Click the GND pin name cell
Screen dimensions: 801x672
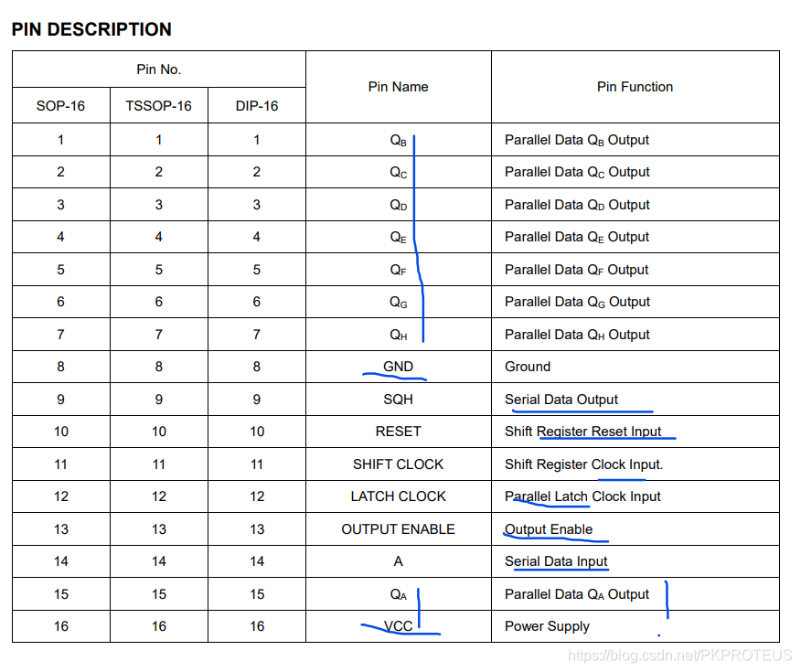(x=398, y=367)
